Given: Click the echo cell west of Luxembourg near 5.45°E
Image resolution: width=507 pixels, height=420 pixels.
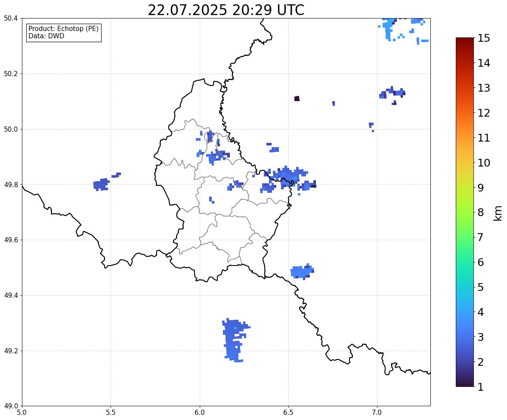Looking at the screenshot, I should click(x=101, y=185).
